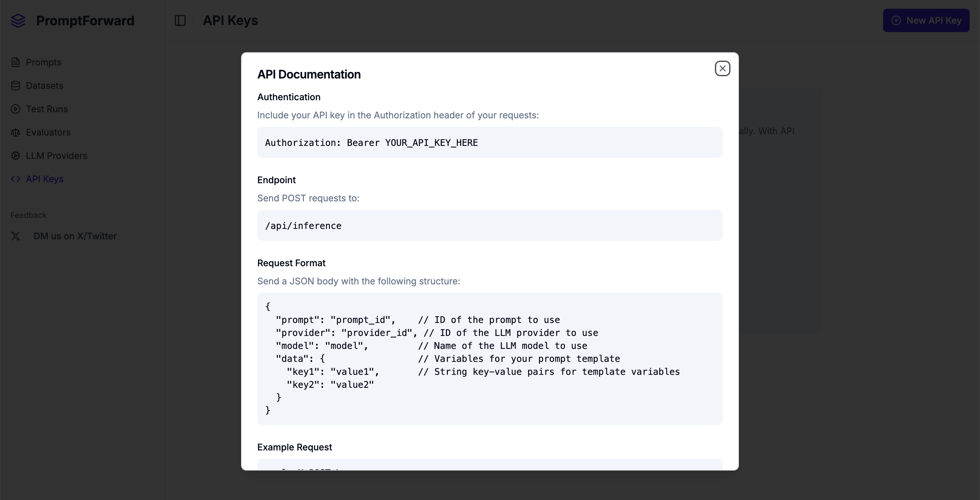
Task: Toggle the sidebar panel icon beside API Keys
Action: click(x=180, y=20)
